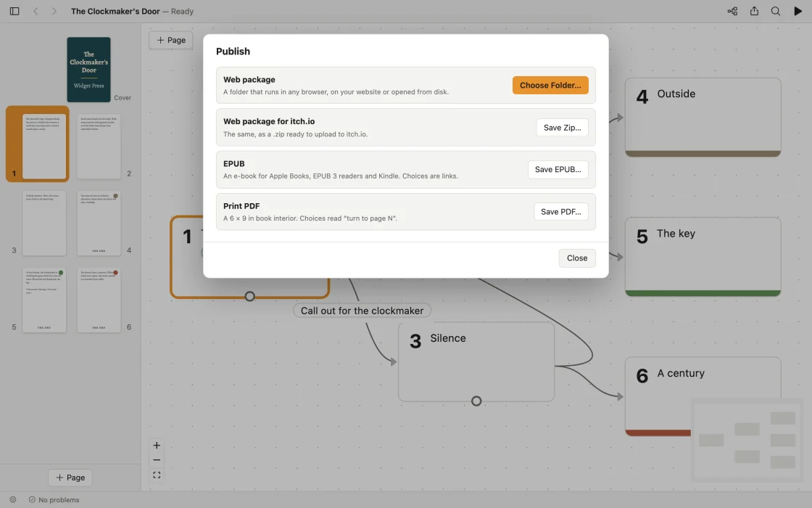The height and width of the screenshot is (508, 812).
Task: Click the share/export icon in toolbar
Action: tap(754, 11)
